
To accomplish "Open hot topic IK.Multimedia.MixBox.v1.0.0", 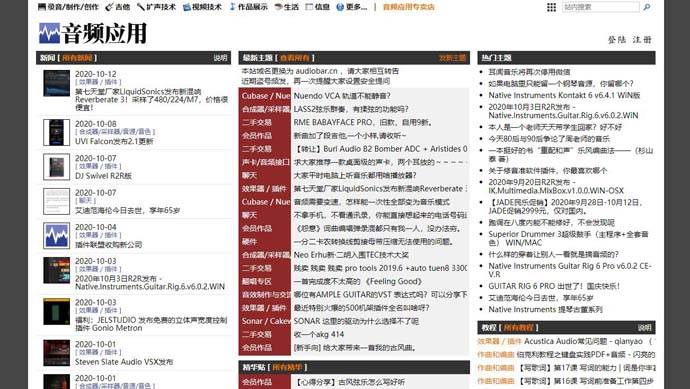I will click(x=556, y=186).
